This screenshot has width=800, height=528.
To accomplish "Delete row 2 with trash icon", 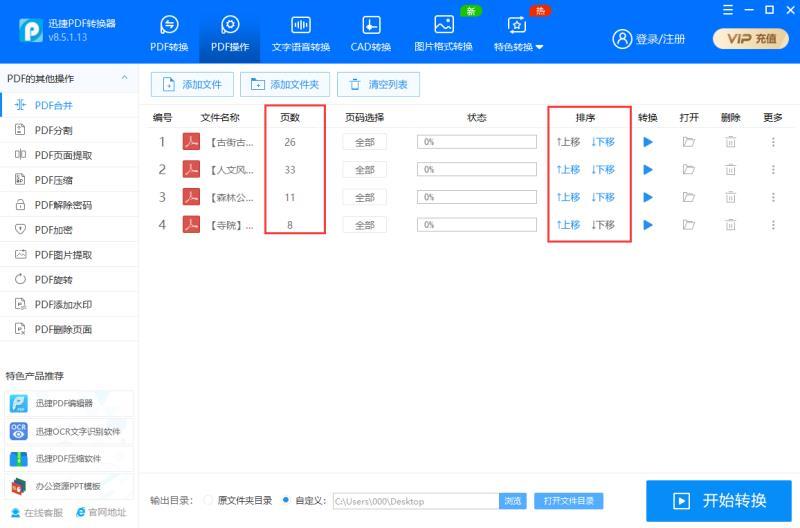I will tap(731, 169).
